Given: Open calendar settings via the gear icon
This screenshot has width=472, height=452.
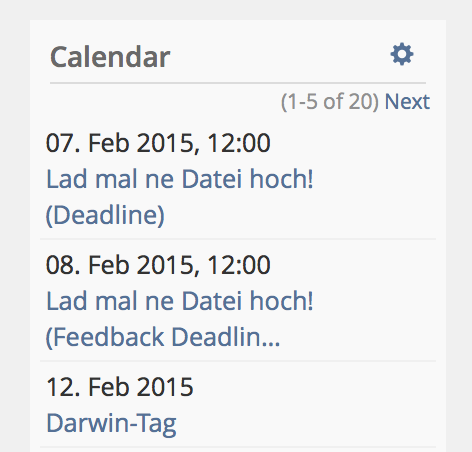Looking at the screenshot, I should [402, 54].
